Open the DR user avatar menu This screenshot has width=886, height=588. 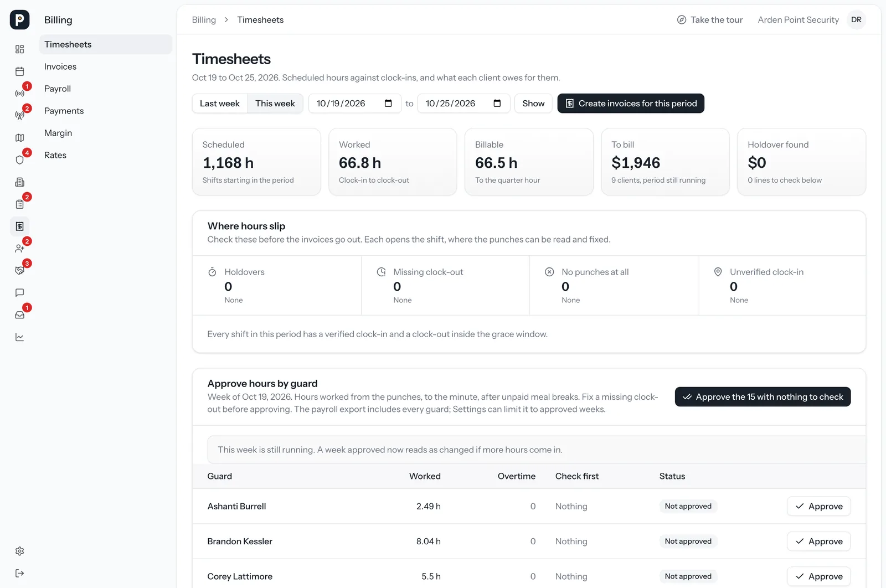856,20
